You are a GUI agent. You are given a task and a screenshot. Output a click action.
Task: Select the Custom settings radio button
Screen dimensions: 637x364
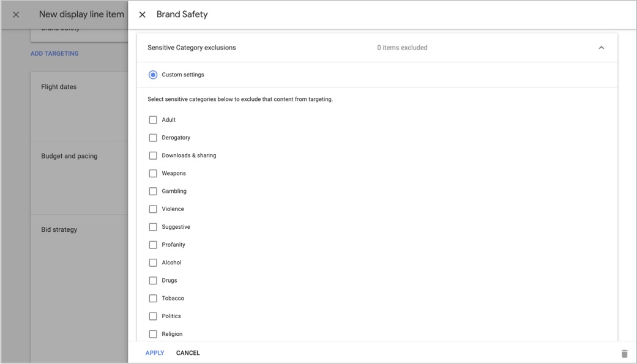153,75
